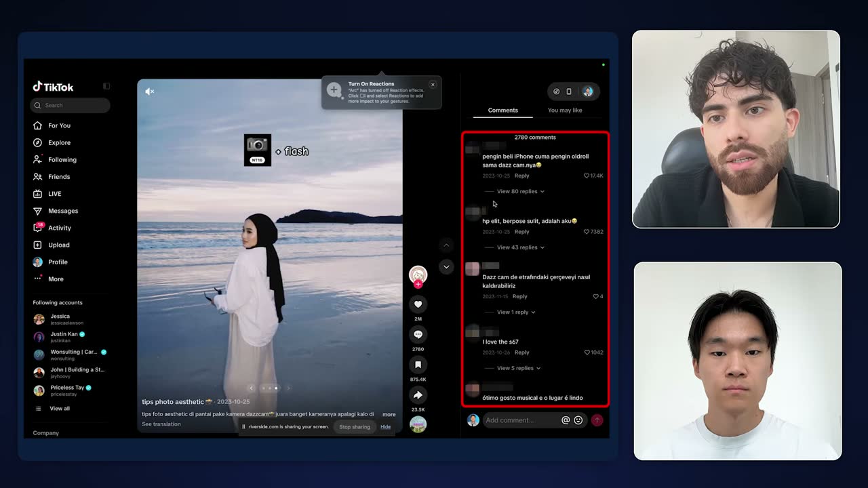This screenshot has width=868, height=488.
Task: Switch to the You may like tab
Action: click(x=565, y=110)
